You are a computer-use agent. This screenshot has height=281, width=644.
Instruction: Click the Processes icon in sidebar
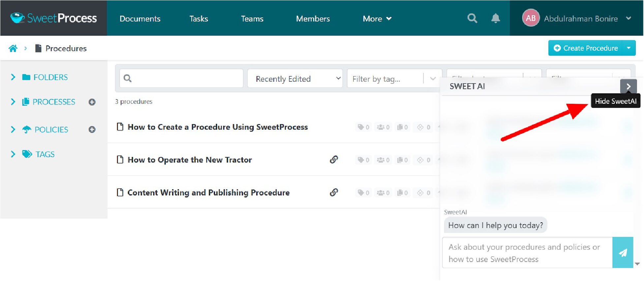(x=26, y=102)
